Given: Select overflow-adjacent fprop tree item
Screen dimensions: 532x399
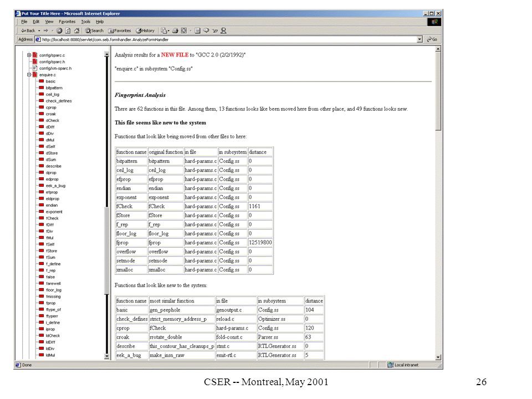Looking at the screenshot, I should [50, 303].
